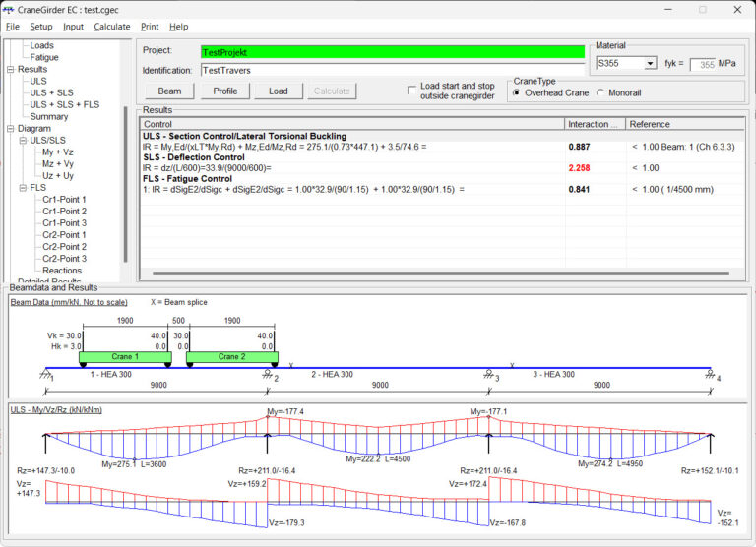This screenshot has width=756, height=547.
Task: Click the FLS - Fatigue Control row heading
Action: point(188,179)
